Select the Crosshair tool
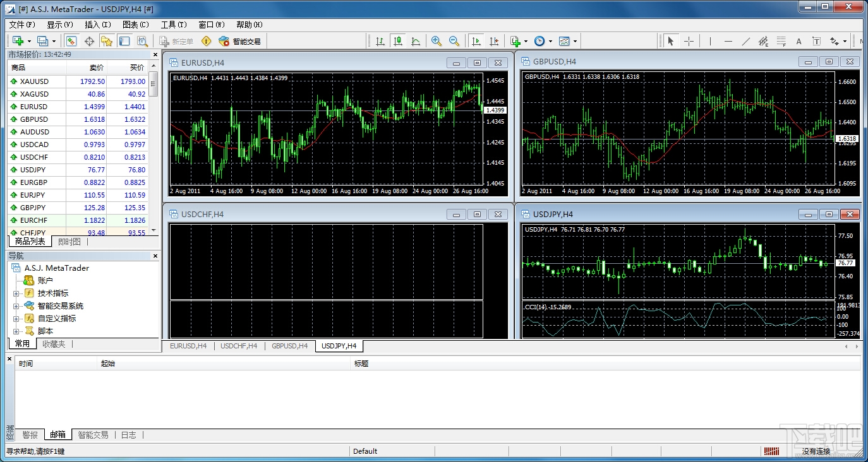This screenshot has height=462, width=868. pos(689,41)
